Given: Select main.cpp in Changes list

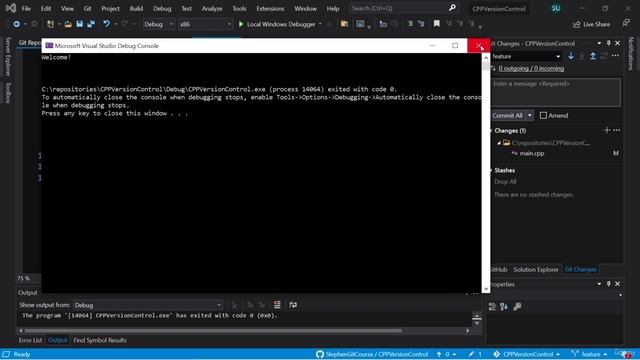Looking at the screenshot, I should 531,153.
